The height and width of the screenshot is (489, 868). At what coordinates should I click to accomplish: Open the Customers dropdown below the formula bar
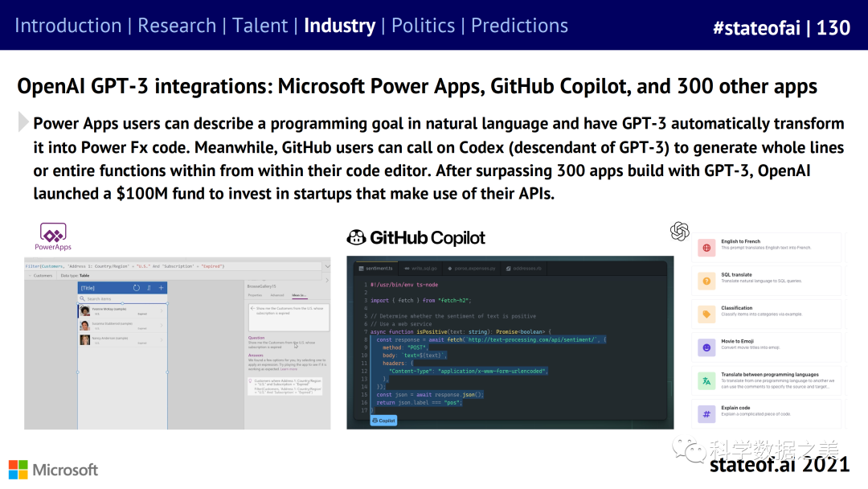click(42, 275)
